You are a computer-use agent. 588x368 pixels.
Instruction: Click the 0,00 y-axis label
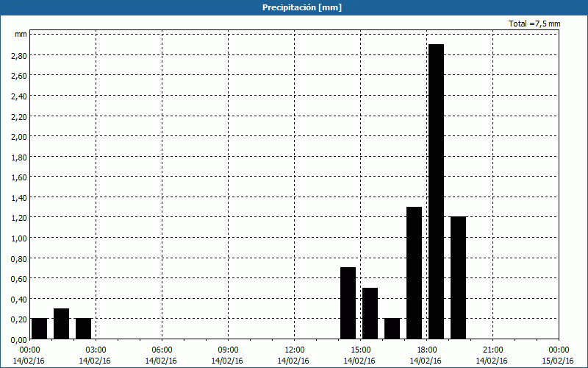tap(20, 339)
